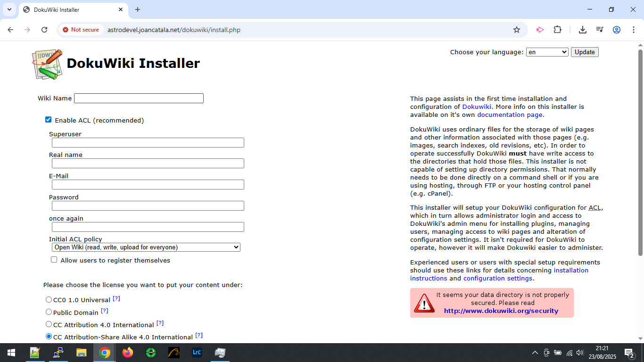Image resolution: width=644 pixels, height=362 pixels.
Task: Open the Initial ACL policy dropdown
Action: (x=146, y=247)
